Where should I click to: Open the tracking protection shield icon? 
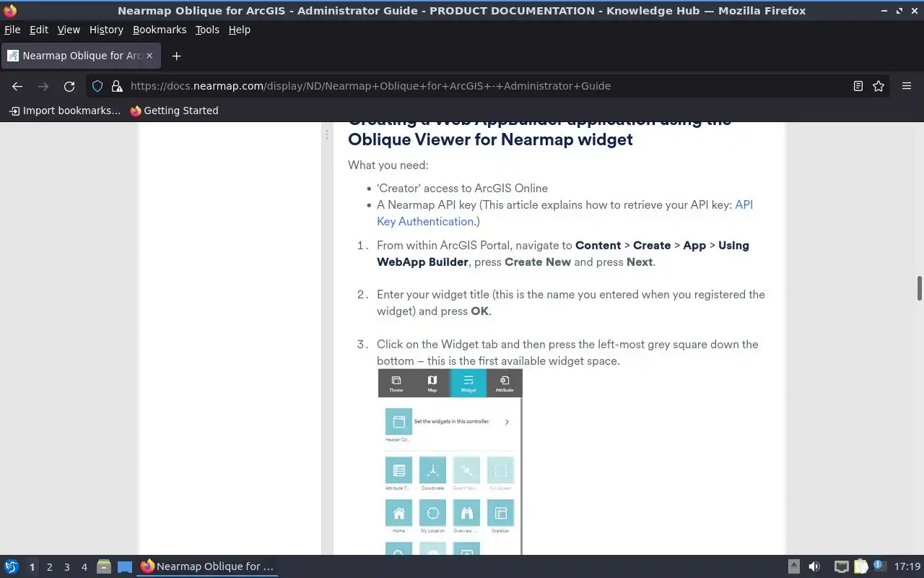[x=97, y=86]
